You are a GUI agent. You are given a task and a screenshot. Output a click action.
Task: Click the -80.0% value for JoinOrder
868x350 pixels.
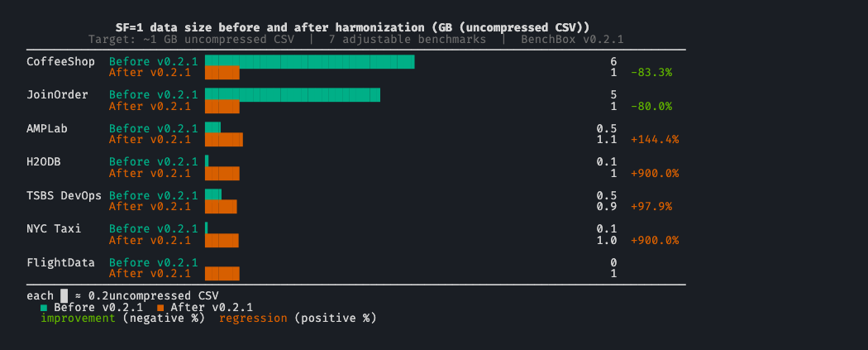(651, 106)
